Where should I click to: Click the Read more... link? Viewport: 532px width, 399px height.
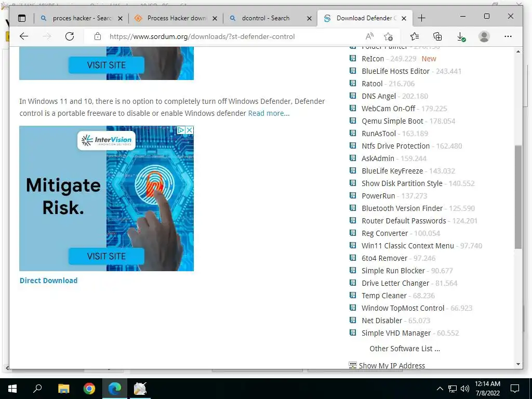(269, 113)
